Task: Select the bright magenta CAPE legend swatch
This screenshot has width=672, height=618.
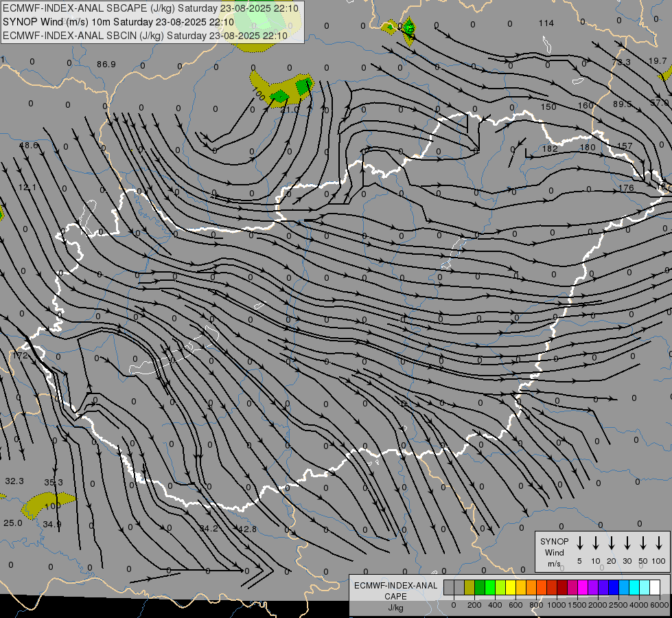Action: click(583, 588)
